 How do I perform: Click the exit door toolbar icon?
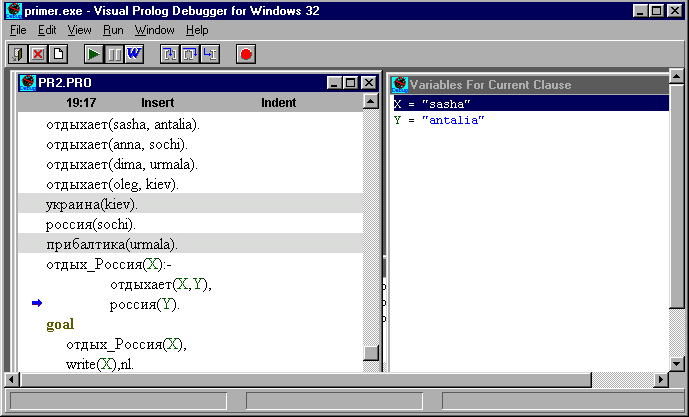(x=18, y=54)
